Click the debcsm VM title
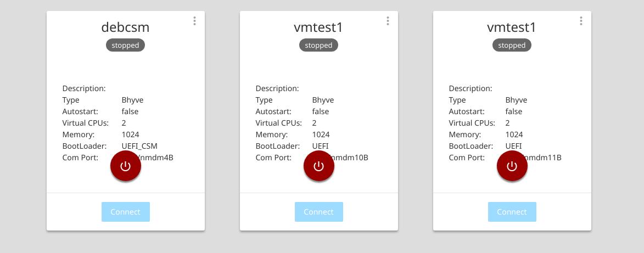The width and height of the screenshot is (644, 253). (x=126, y=27)
